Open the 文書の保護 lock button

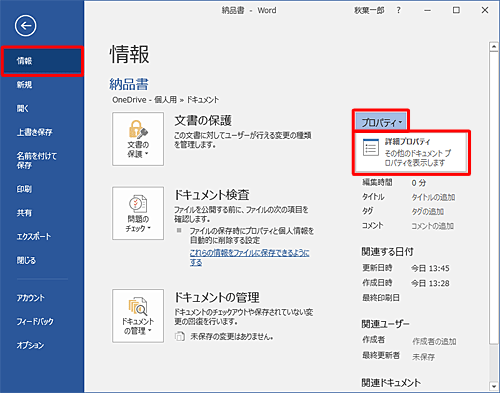(x=138, y=139)
